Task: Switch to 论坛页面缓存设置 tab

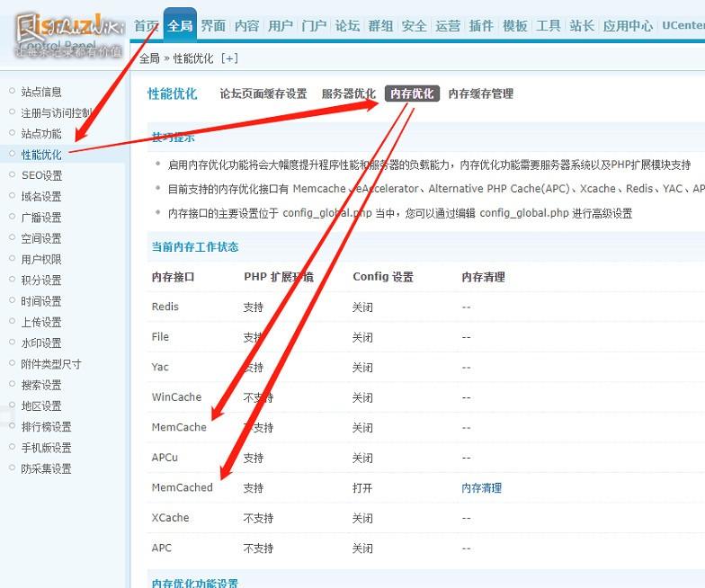Action: (263, 94)
